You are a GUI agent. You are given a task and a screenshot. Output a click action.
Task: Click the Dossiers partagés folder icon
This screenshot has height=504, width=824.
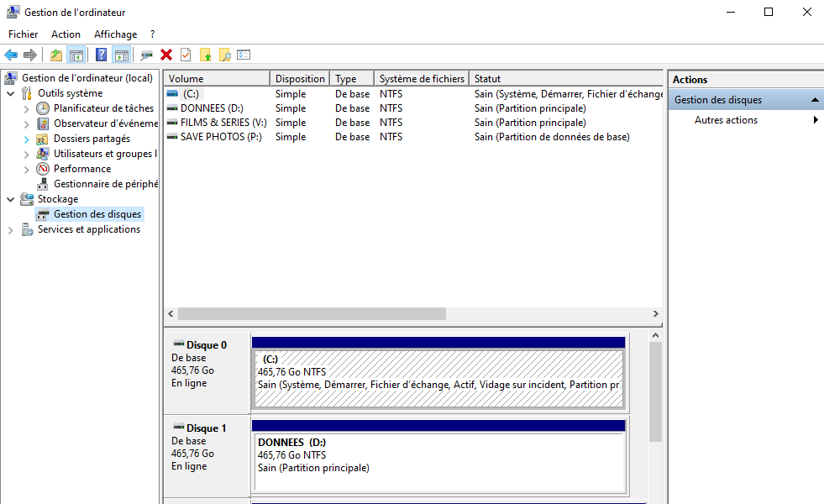click(x=43, y=139)
